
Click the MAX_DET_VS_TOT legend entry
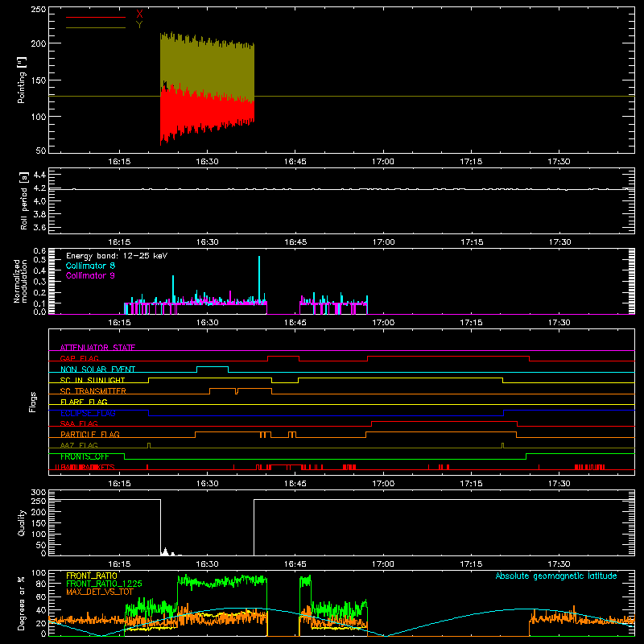coord(100,592)
